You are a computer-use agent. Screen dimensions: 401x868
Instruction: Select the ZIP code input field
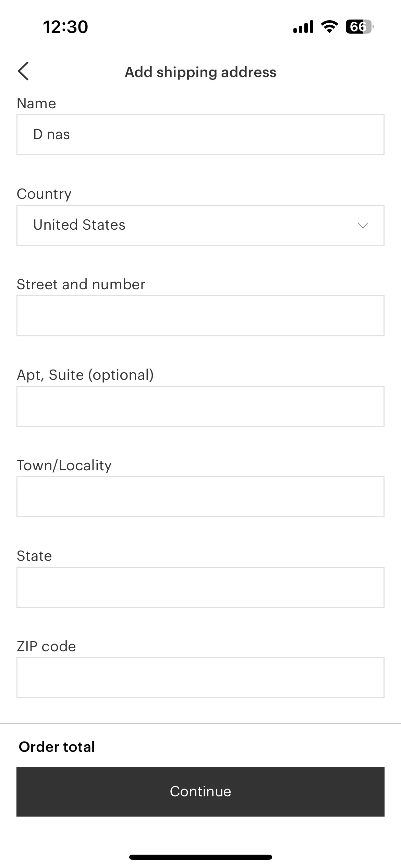coord(200,678)
